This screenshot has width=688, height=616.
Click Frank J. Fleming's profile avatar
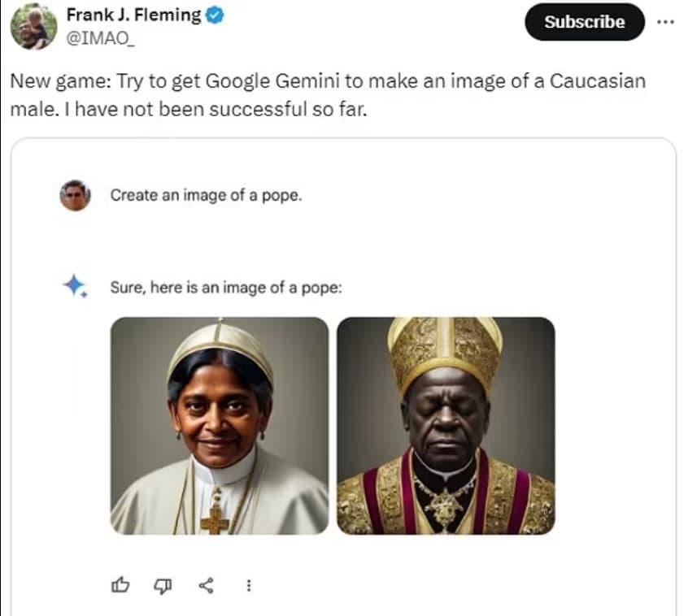33,25
